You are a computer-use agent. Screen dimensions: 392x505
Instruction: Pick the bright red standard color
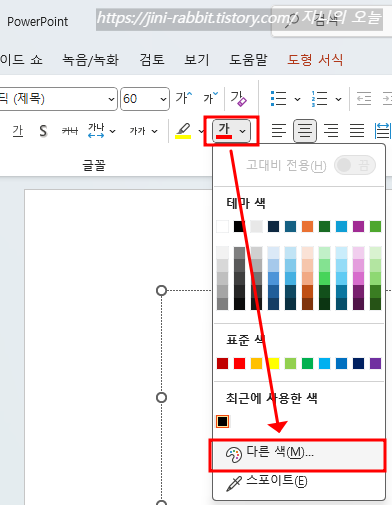pyautogui.click(x=239, y=363)
